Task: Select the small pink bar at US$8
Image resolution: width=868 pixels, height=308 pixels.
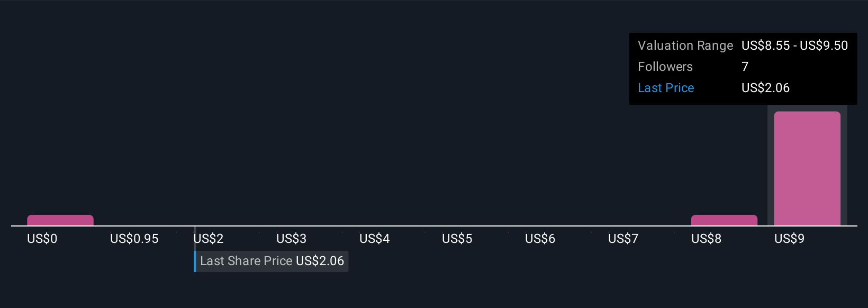Action: (724, 220)
